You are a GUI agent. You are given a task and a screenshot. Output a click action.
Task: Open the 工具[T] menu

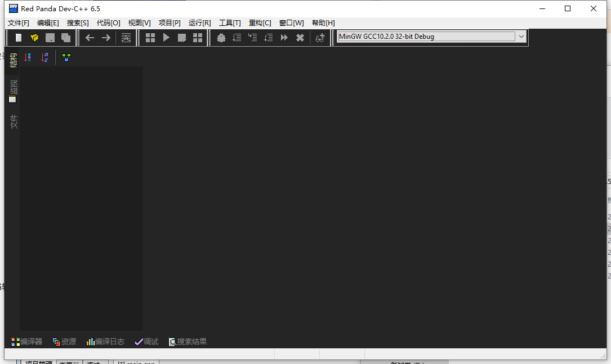coord(230,23)
